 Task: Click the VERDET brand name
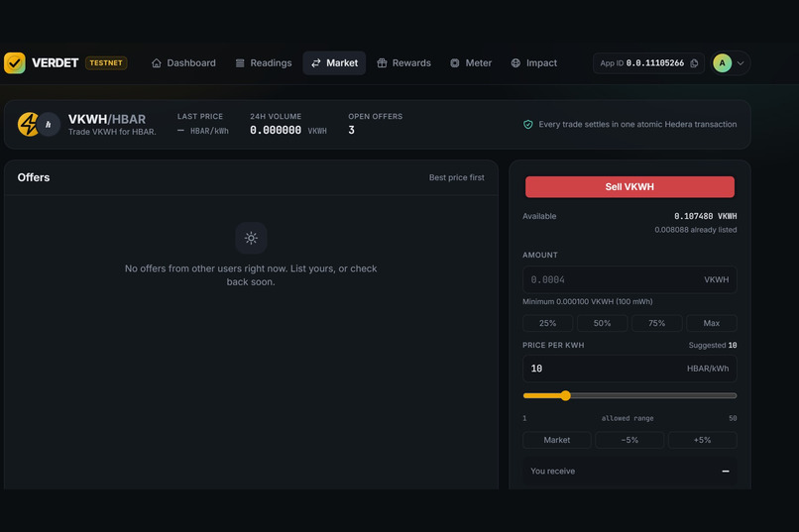(x=56, y=63)
